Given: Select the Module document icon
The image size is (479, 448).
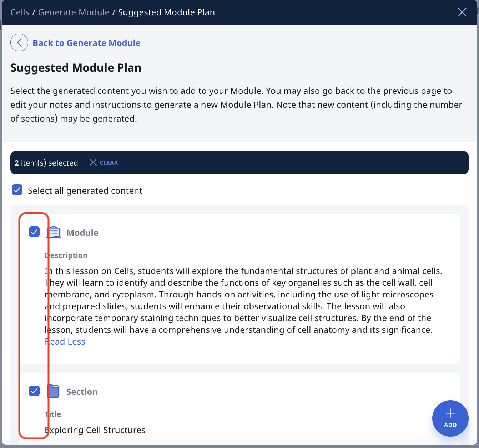Looking at the screenshot, I should point(54,232).
